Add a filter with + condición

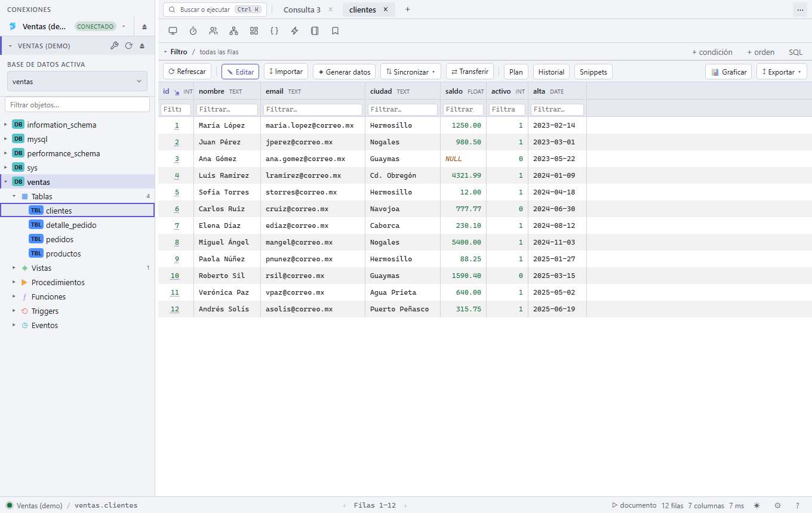click(x=712, y=52)
